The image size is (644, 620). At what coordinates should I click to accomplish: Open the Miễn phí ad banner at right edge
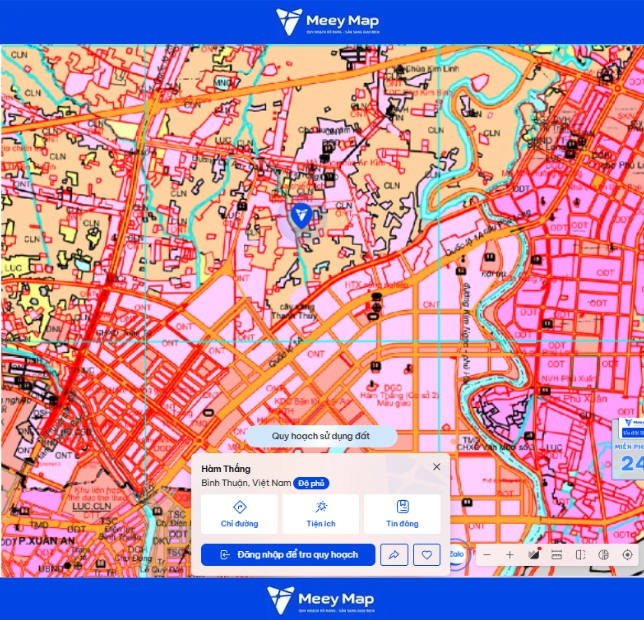click(x=628, y=449)
